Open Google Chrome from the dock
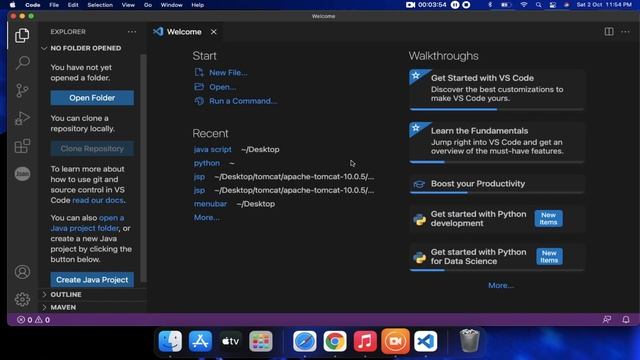Screen dimensions: 640x360 335,341
